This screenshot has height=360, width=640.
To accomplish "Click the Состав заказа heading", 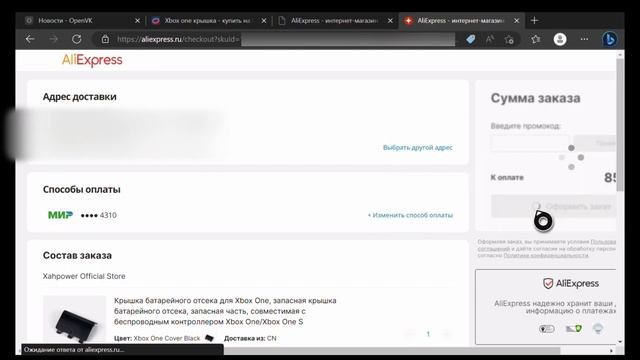I will [77, 256].
